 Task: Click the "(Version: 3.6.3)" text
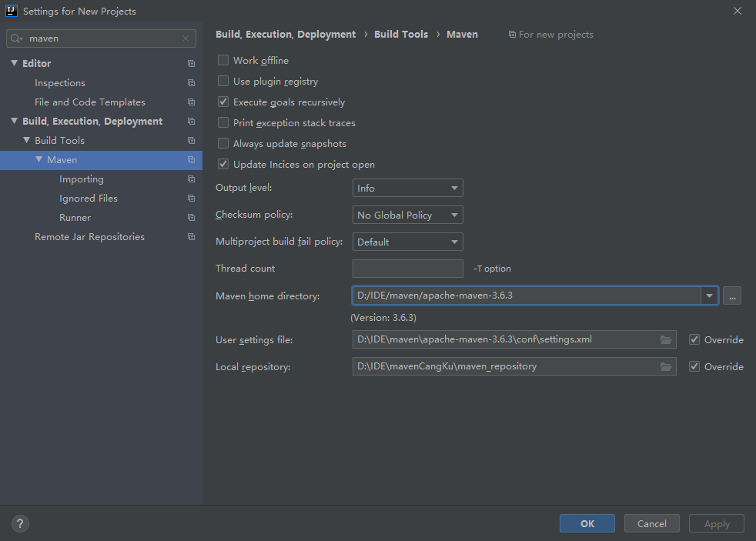click(383, 318)
